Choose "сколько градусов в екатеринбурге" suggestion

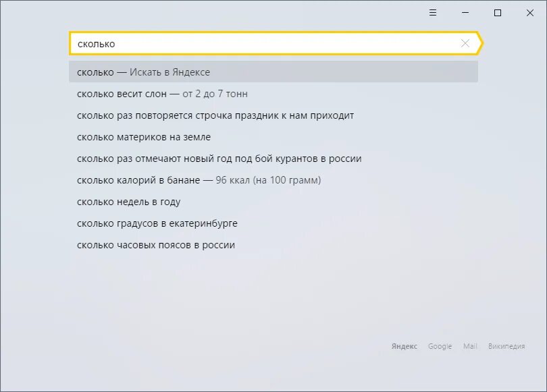[x=273, y=223]
